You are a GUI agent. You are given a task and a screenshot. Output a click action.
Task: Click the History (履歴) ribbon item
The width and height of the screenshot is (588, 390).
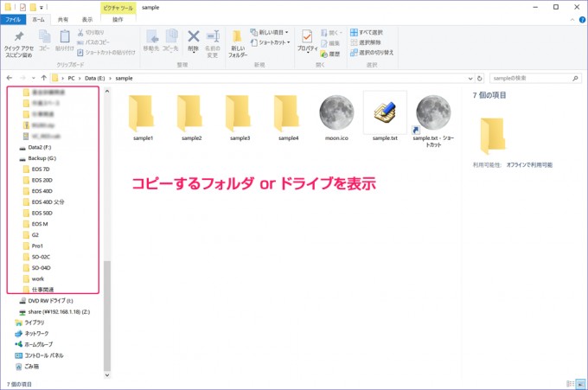(x=330, y=54)
